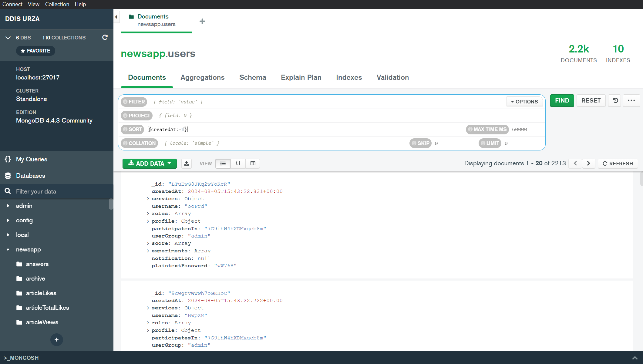643x364 pixels.
Task: Switch to the Explain Plan tab
Action: 301,77
